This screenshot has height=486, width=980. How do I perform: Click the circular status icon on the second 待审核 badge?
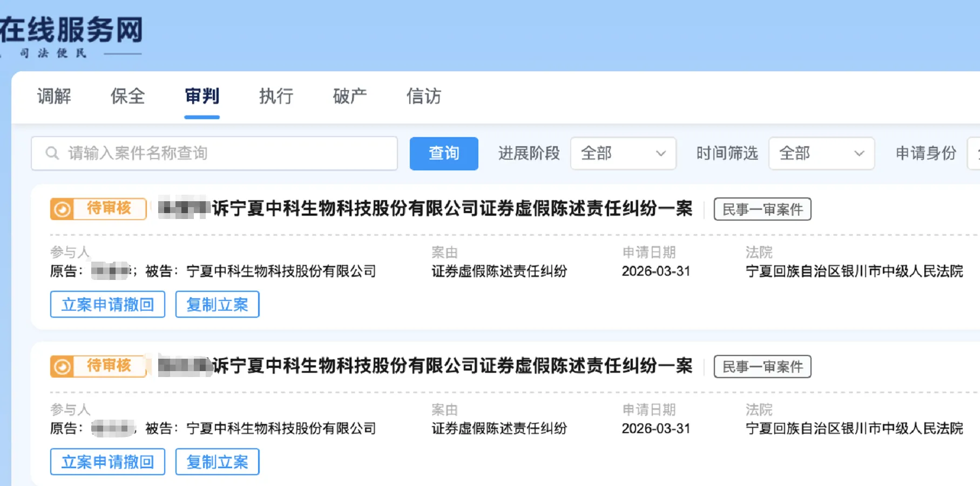[63, 366]
